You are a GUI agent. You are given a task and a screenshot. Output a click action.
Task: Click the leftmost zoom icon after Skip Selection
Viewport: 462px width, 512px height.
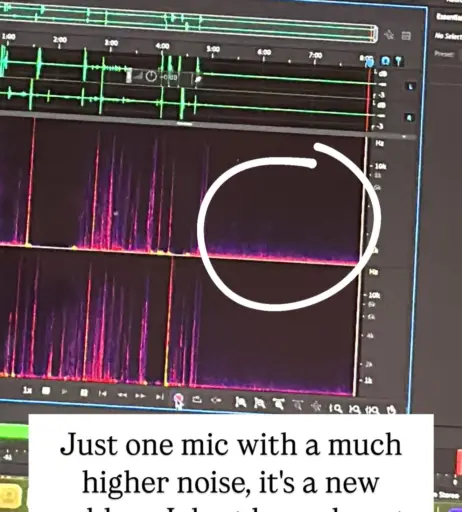tap(240, 402)
